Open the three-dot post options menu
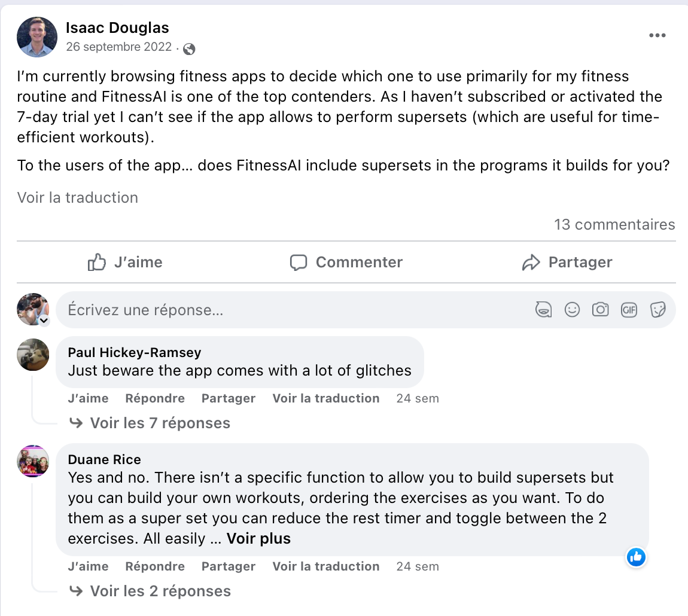688x616 pixels. click(x=657, y=35)
